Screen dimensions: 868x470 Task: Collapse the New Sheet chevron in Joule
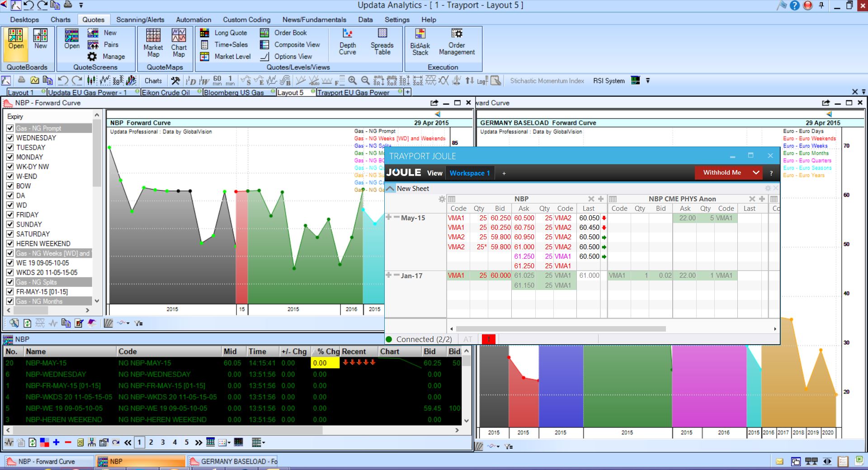(x=390, y=189)
